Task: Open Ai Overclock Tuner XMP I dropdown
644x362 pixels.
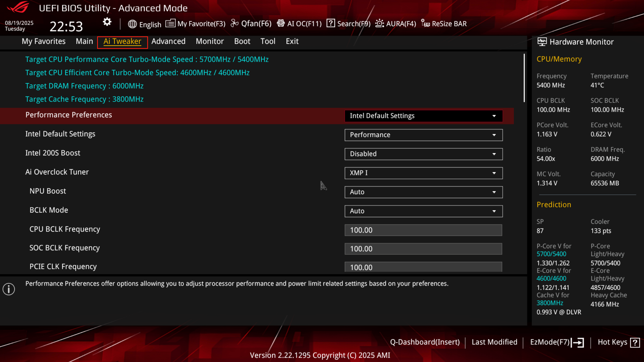Action: coord(423,173)
